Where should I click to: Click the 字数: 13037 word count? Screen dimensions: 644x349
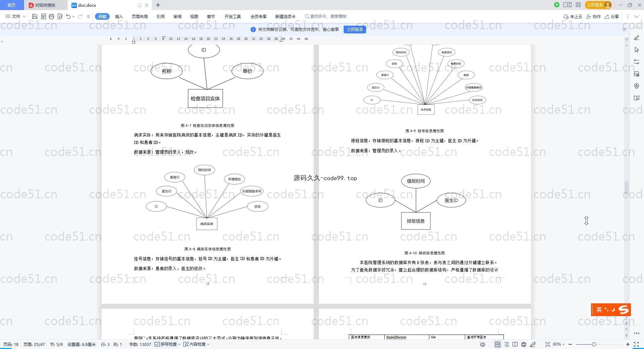click(x=140, y=344)
